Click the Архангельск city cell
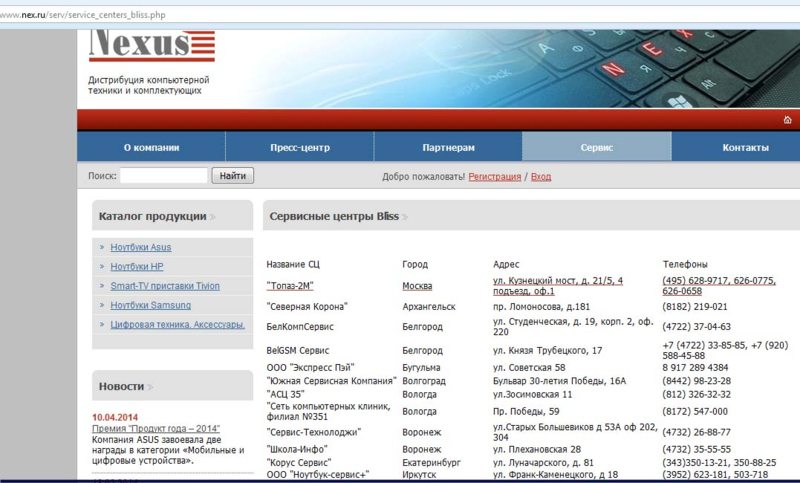The height and width of the screenshot is (483, 800). point(429,307)
